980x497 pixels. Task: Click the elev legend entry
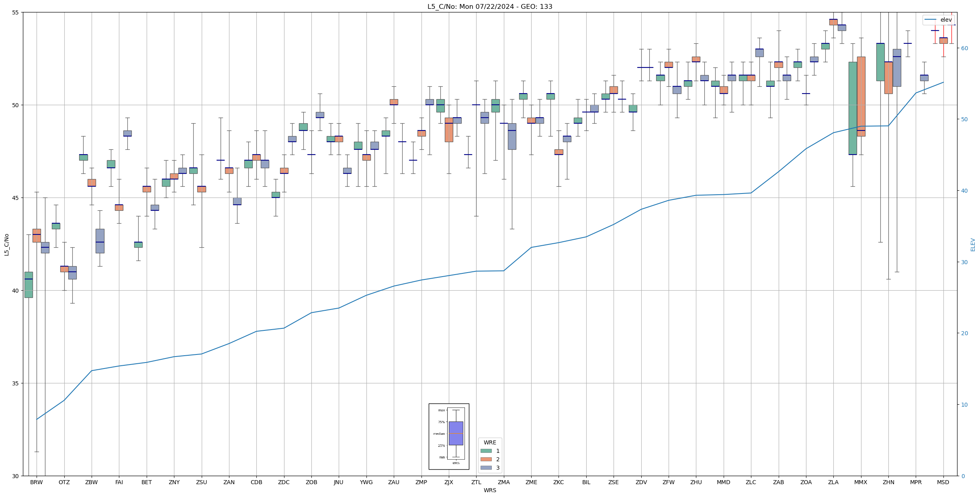[938, 20]
